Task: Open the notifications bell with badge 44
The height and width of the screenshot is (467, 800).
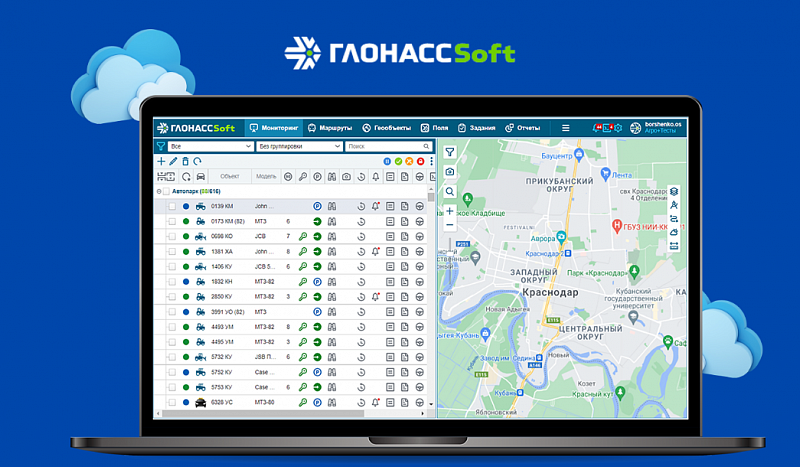Action: (x=596, y=128)
